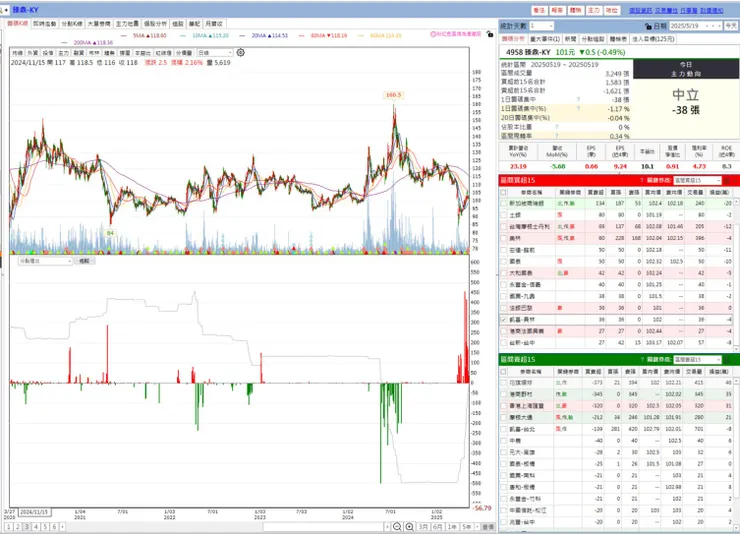The width and height of the screenshot is (740, 534).
Task: Open 日線 period dropdown in chart toolbar
Action: (215, 53)
